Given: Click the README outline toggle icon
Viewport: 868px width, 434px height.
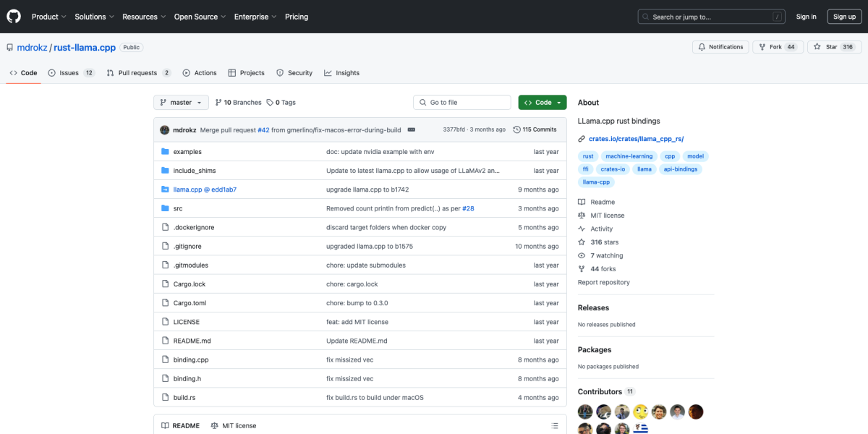Looking at the screenshot, I should coord(554,425).
